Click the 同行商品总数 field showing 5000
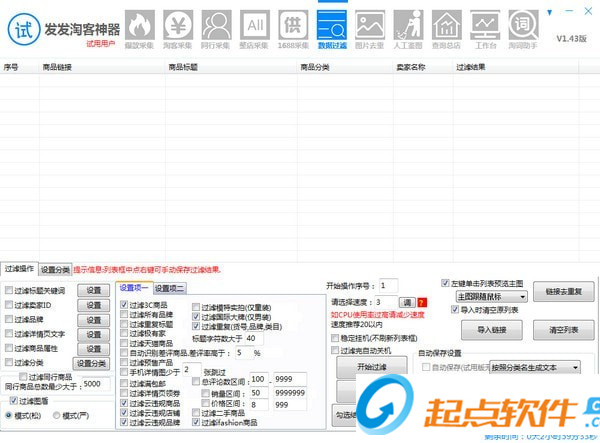Viewport: 600px width, 443px height. click(x=96, y=384)
